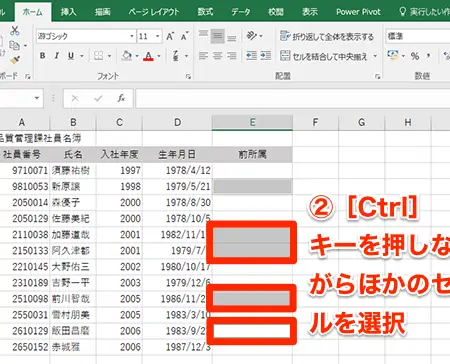
Task: Open the font name dropdown 游ゴシック
Action: pos(132,36)
